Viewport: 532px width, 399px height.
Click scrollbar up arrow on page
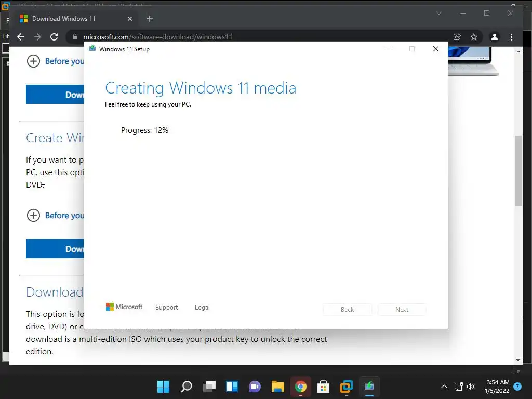tap(518, 51)
